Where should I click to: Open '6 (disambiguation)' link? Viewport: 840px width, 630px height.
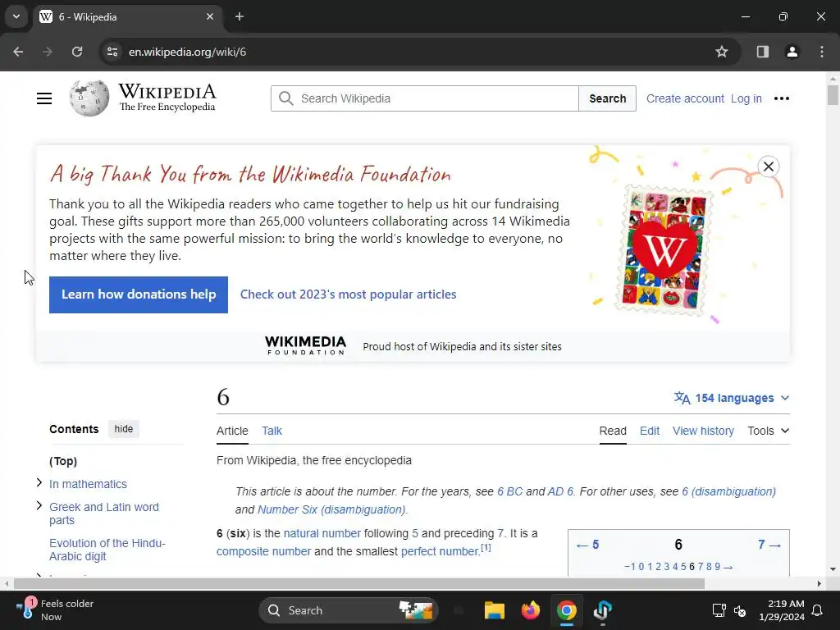pos(728,492)
